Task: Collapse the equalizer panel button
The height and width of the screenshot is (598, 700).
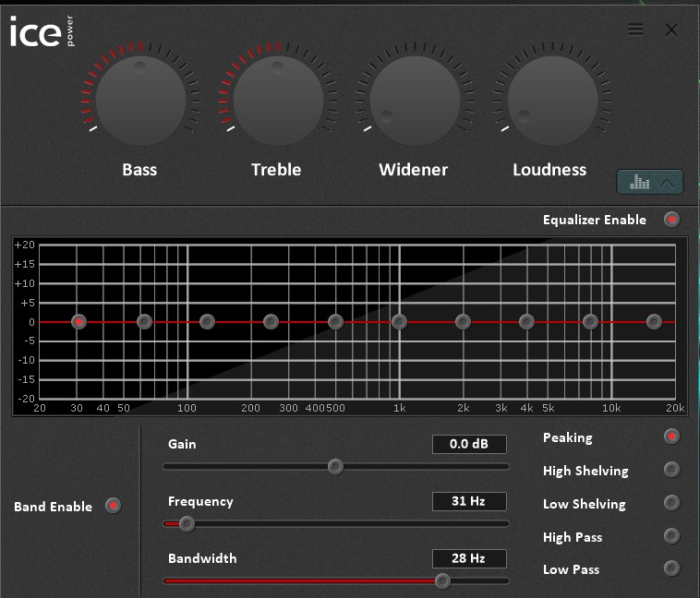Action: 649,182
